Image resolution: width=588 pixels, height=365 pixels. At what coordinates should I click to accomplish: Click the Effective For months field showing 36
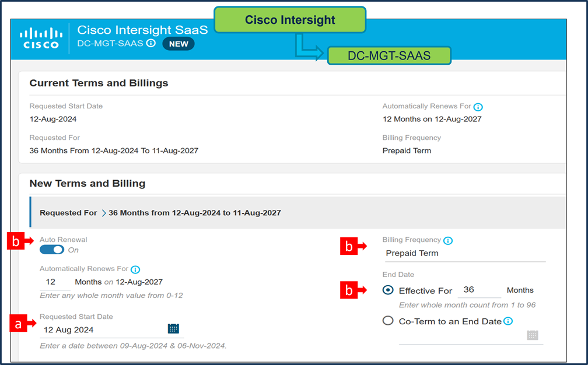[480, 290]
